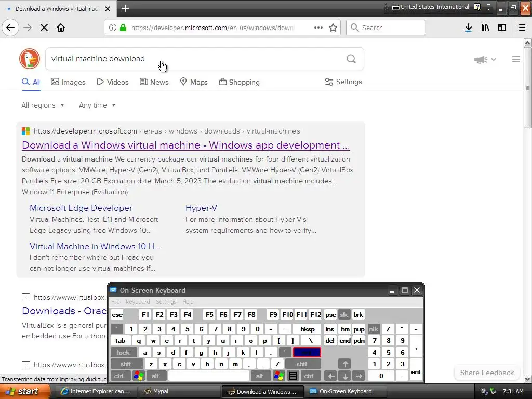The height and width of the screenshot is (399, 532).
Task: Close the Download a Windows virtual machine tab
Action: (108, 9)
